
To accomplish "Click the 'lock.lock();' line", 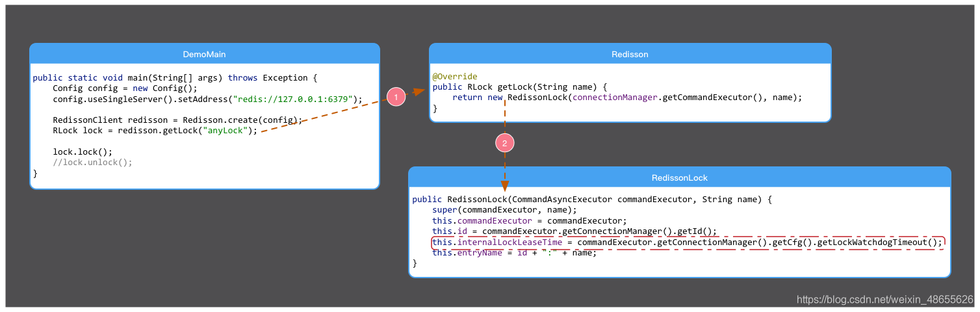I will pos(83,152).
